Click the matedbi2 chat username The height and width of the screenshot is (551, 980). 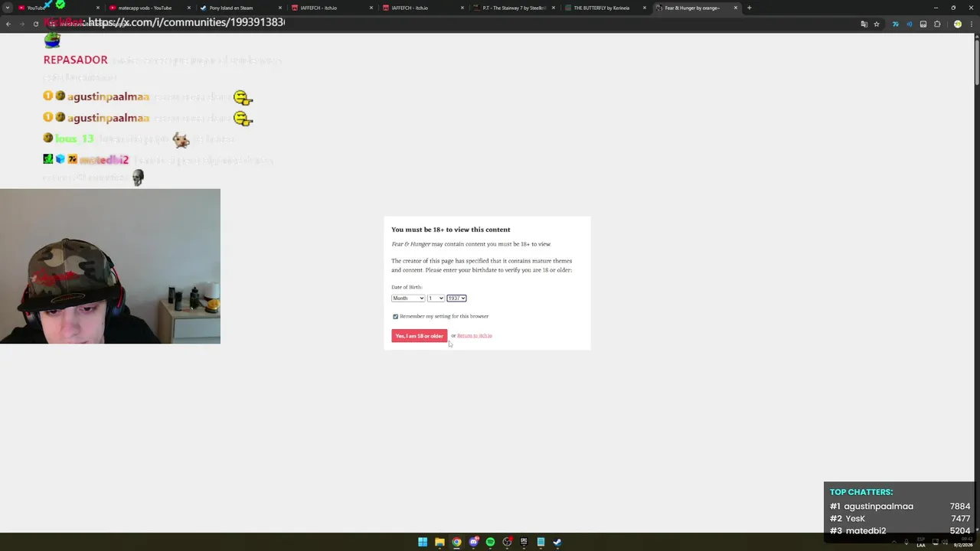tap(104, 160)
